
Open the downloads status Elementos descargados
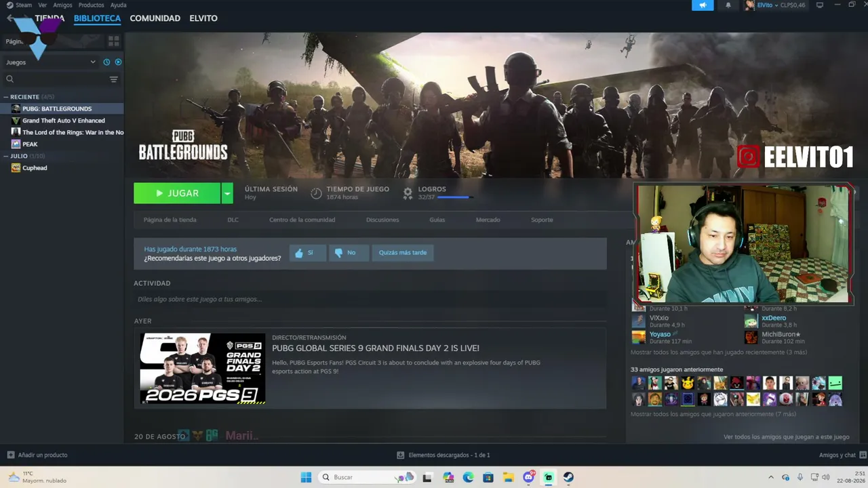(x=443, y=455)
